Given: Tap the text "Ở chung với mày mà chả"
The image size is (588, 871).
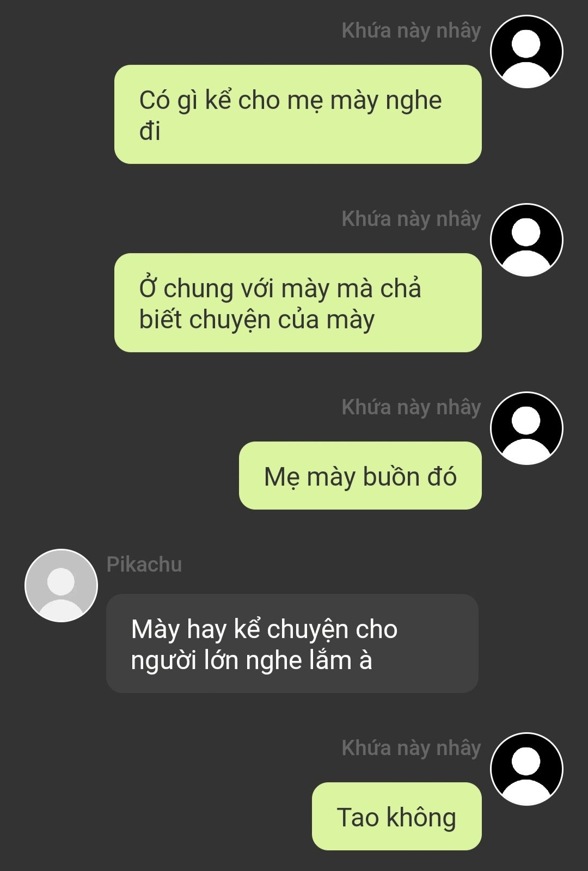Looking at the screenshot, I should pyautogui.click(x=280, y=288).
